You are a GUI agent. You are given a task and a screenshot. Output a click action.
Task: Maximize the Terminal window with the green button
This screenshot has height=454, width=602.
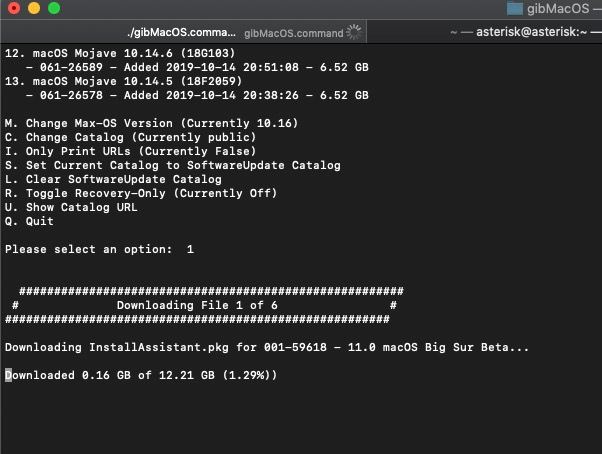(54, 8)
